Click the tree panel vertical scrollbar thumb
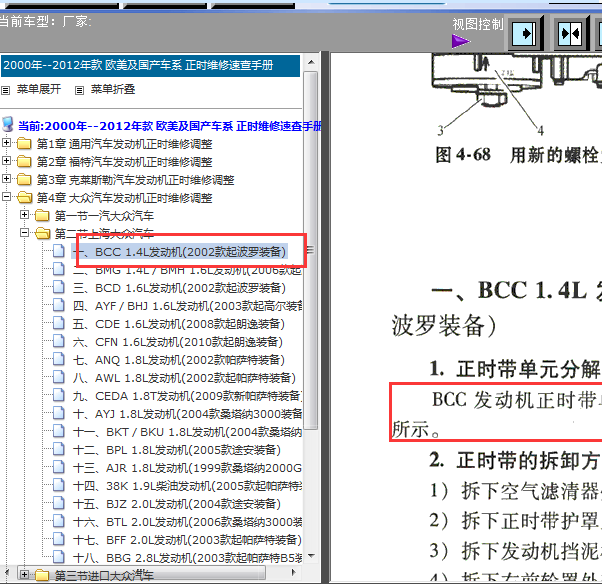Viewport: 602px width, 584px height. [311, 250]
